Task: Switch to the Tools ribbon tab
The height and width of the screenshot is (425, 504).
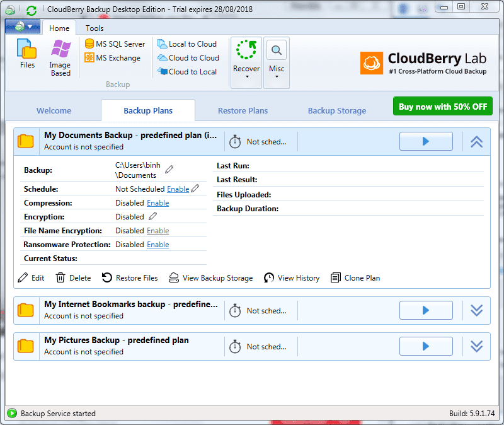Action: click(x=94, y=28)
